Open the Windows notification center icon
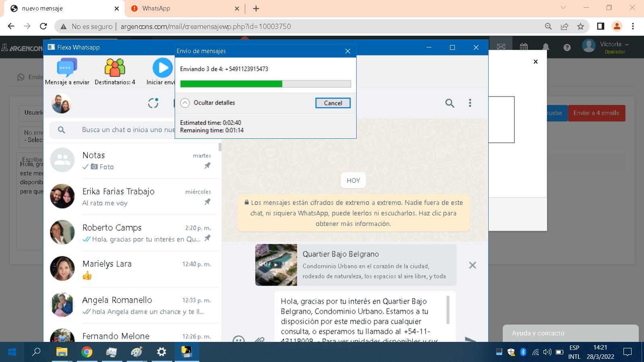The width and height of the screenshot is (644, 362). pos(627,352)
